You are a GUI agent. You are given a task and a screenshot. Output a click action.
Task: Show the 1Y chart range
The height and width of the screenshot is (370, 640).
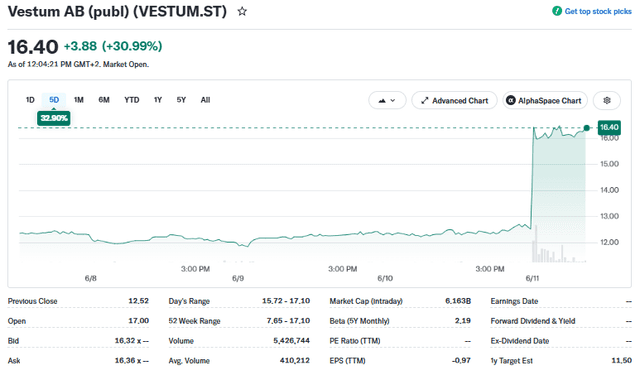click(158, 100)
